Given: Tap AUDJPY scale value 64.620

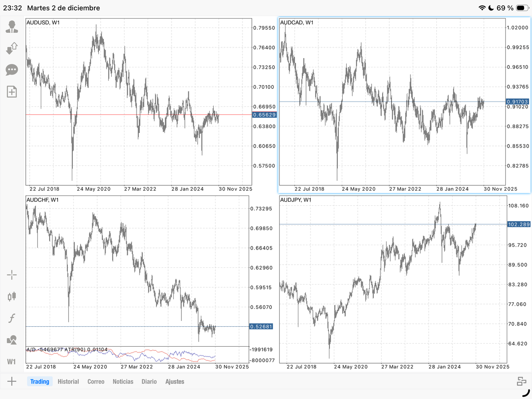Looking at the screenshot, I should pyautogui.click(x=518, y=344).
